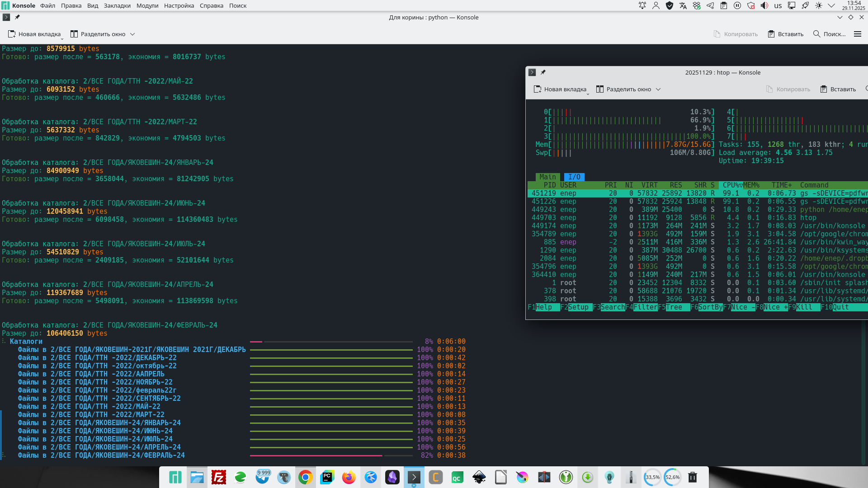The height and width of the screenshot is (488, 868).
Task: Click New Tab icon in main Konsole toolbar
Action: pyautogui.click(x=12, y=34)
